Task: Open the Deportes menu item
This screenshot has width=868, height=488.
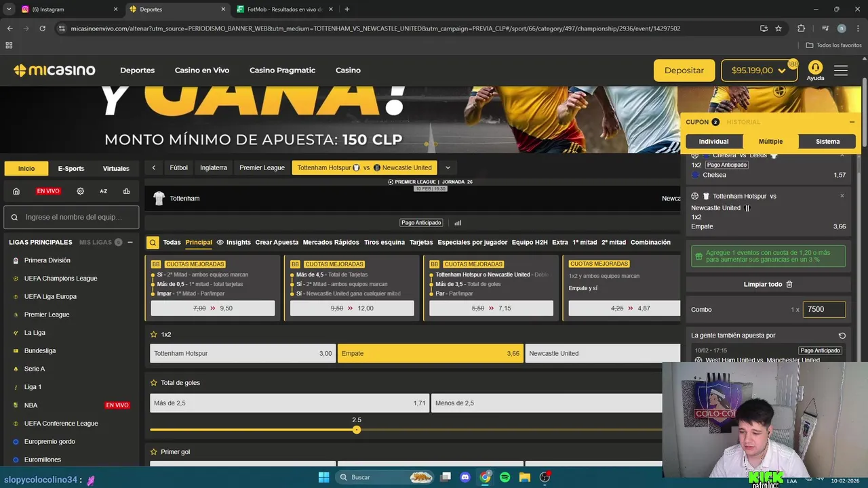Action: pyautogui.click(x=137, y=70)
